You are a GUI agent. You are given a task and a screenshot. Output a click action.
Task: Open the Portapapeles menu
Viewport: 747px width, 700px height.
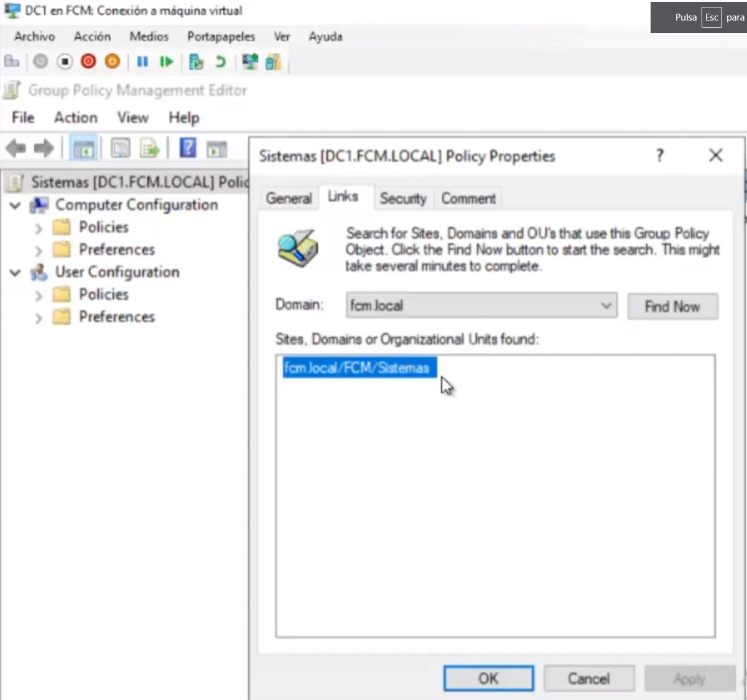pyautogui.click(x=221, y=37)
